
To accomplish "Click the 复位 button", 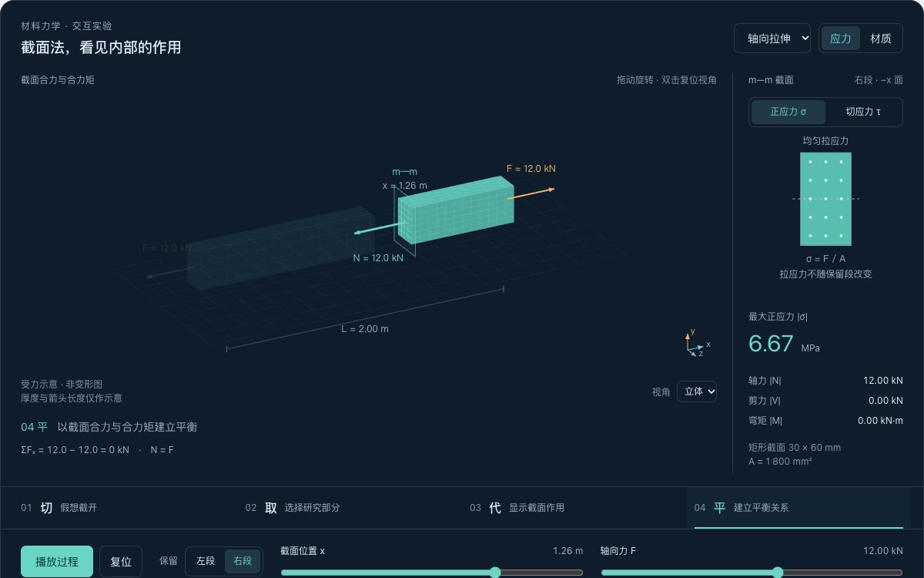I will click(121, 561).
